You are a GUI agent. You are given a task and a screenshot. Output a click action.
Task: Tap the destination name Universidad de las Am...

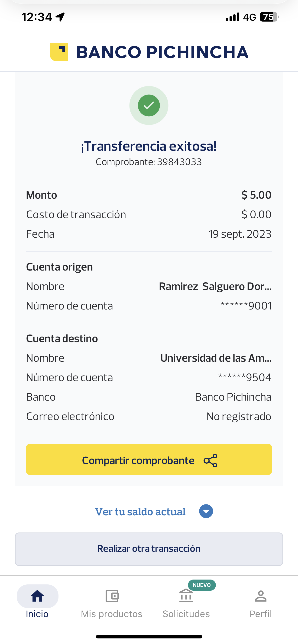click(x=216, y=358)
